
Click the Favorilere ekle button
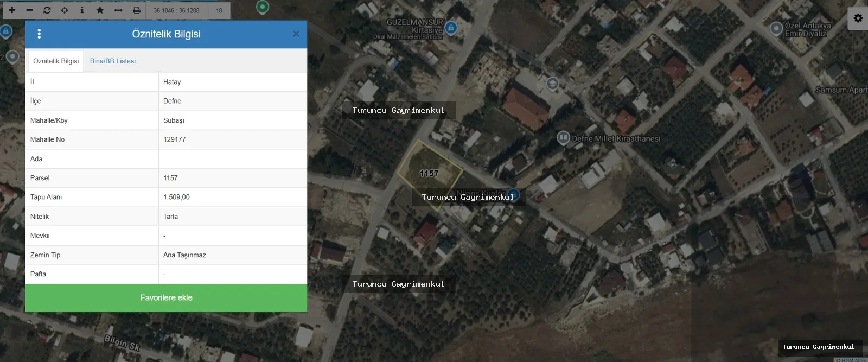(x=166, y=297)
